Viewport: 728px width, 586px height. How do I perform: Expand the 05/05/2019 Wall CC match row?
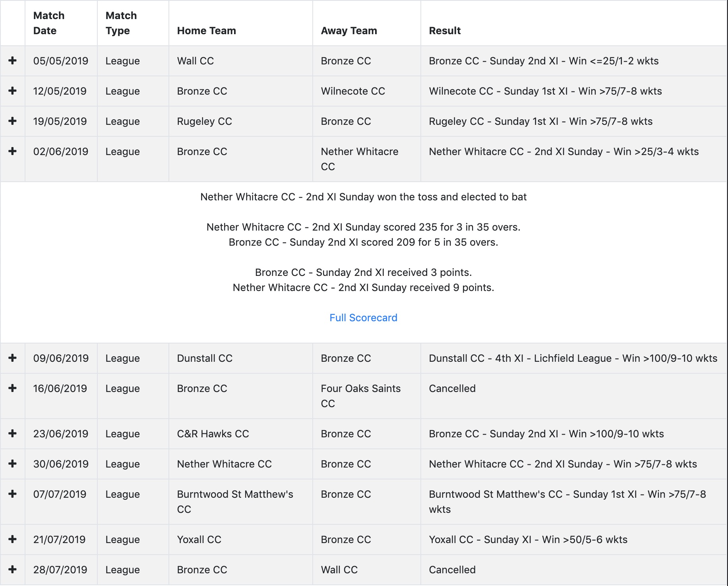coord(13,60)
